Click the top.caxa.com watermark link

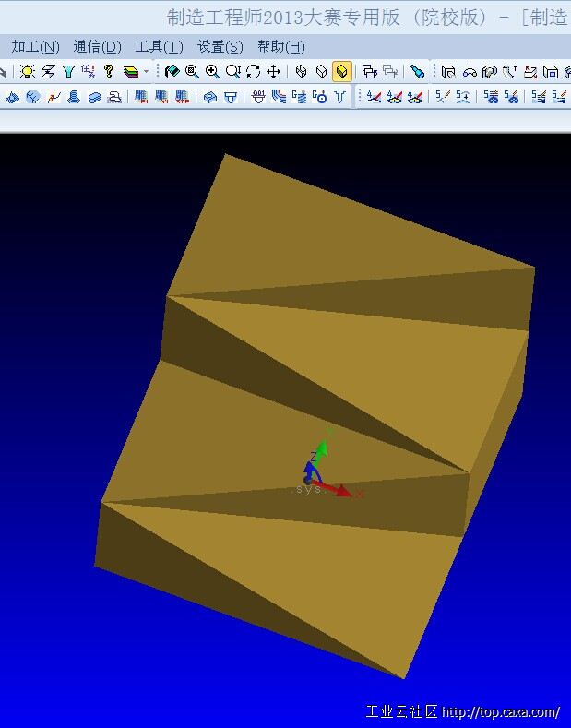coord(501,712)
